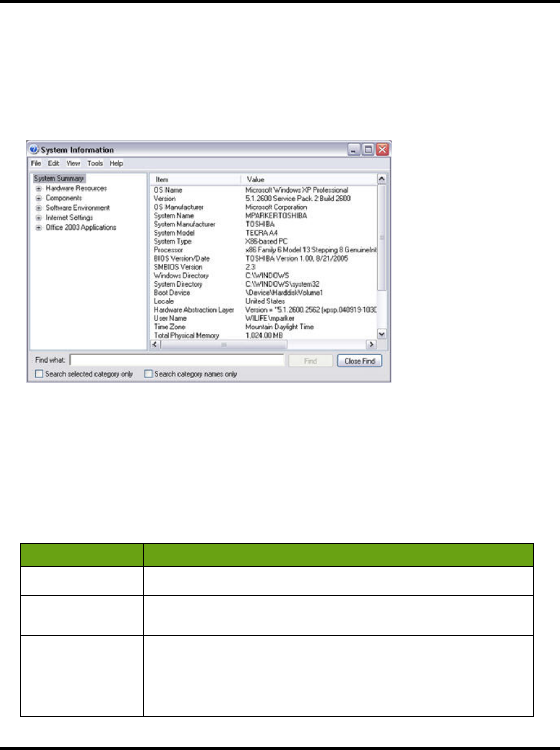Click the vertical scrollbar up arrow
Screen dimensions: 560x750
coord(382,179)
